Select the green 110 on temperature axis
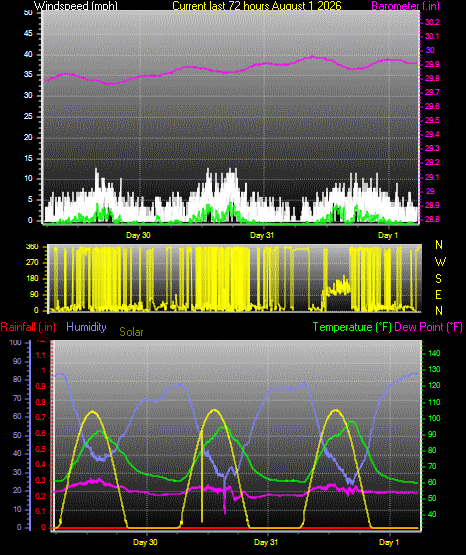The height and width of the screenshot is (555, 466). click(434, 402)
